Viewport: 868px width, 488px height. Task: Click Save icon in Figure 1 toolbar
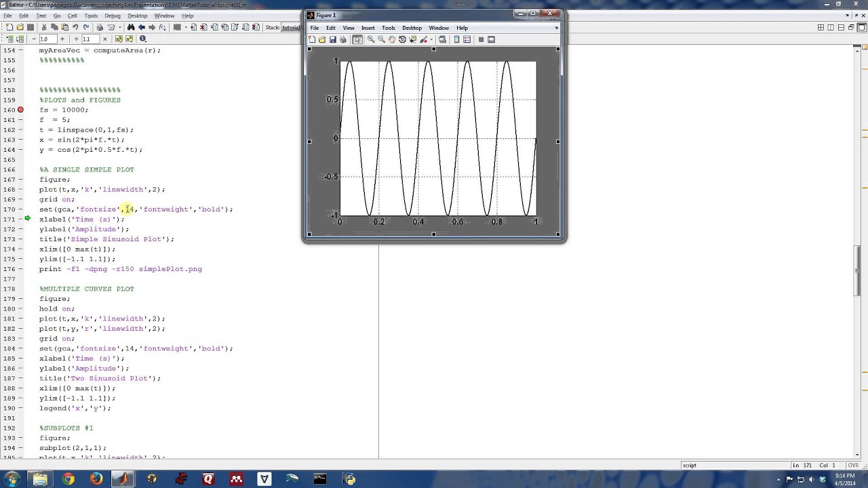click(333, 39)
